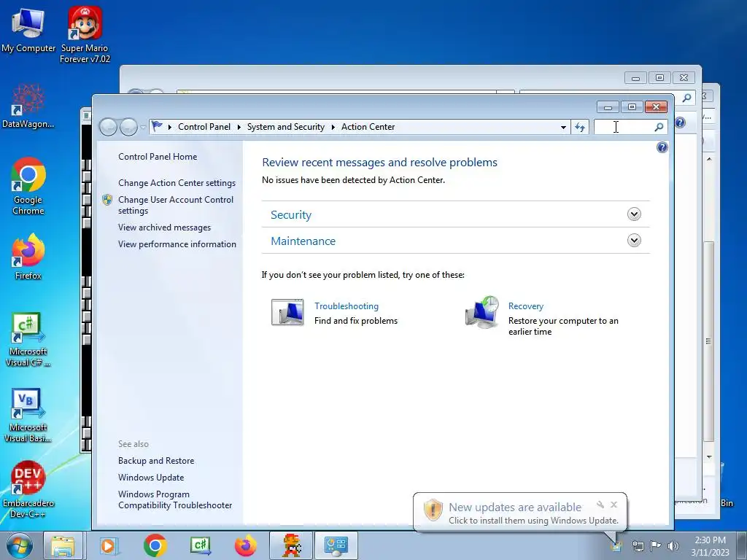Select Embarcadero Dev-C++ desktop shortcut
This screenshot has width=747, height=560.
tap(28, 489)
